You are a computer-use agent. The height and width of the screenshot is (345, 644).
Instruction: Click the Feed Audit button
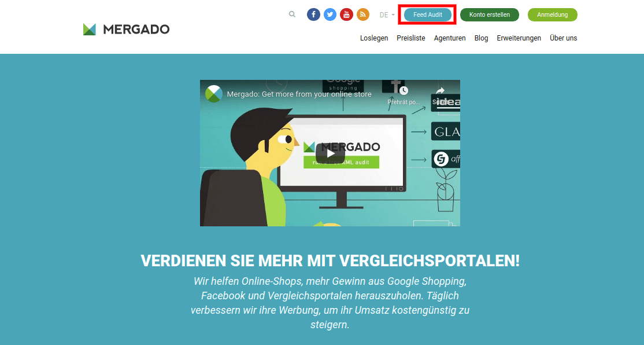coord(428,14)
